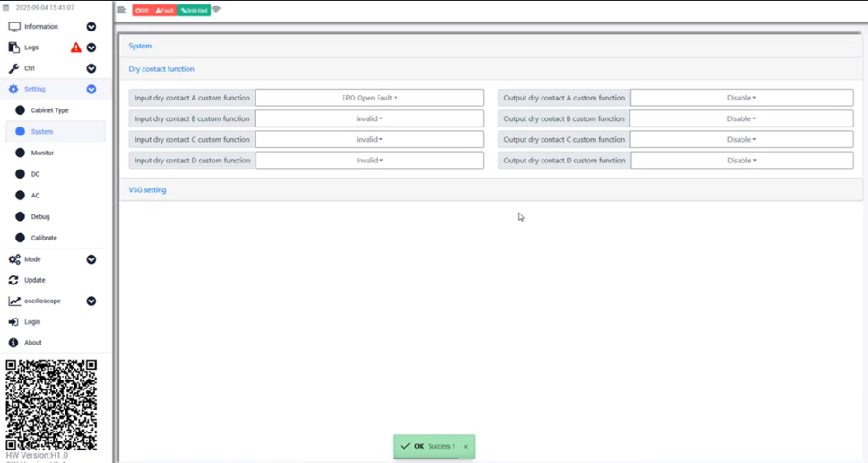
Task: Expand the Mode section chevron
Action: pos(91,259)
